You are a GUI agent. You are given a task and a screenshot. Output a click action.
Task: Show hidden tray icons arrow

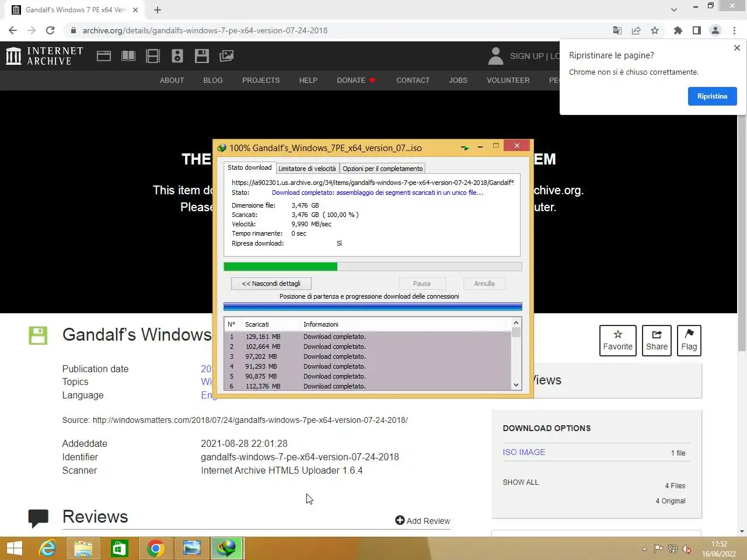[x=644, y=549]
